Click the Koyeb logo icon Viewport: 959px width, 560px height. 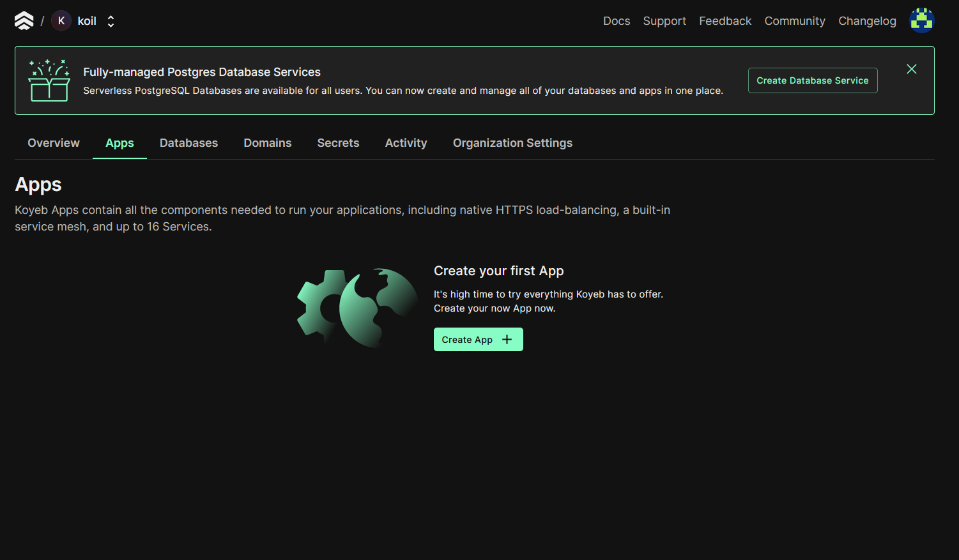[24, 21]
